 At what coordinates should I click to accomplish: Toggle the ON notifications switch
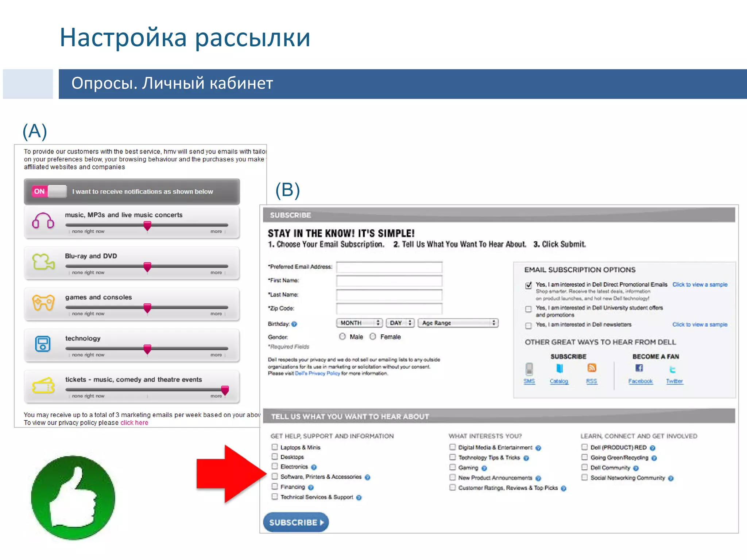tap(49, 191)
